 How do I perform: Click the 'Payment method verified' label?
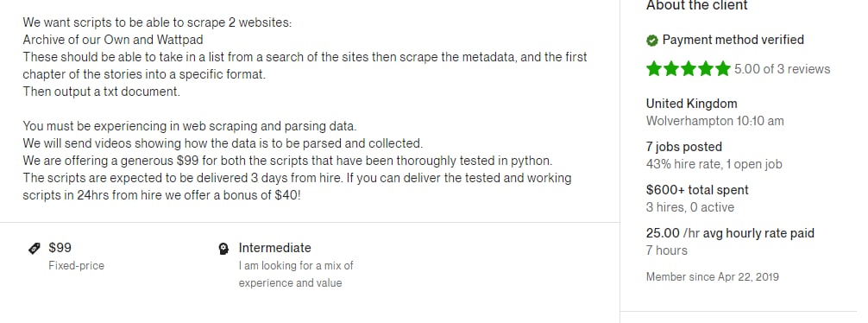[733, 40]
